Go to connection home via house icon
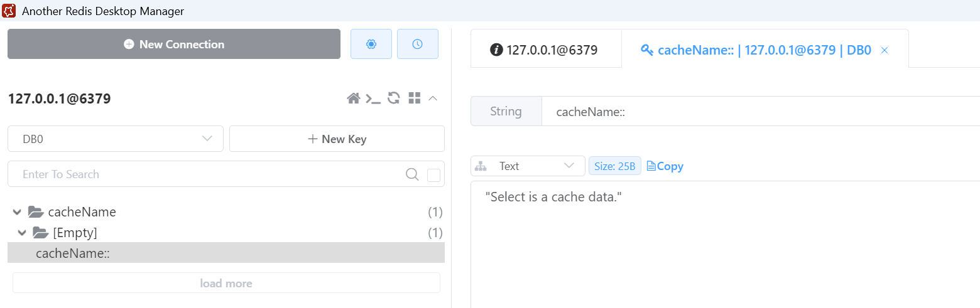Screen dimensions: 980x308 pos(354,98)
